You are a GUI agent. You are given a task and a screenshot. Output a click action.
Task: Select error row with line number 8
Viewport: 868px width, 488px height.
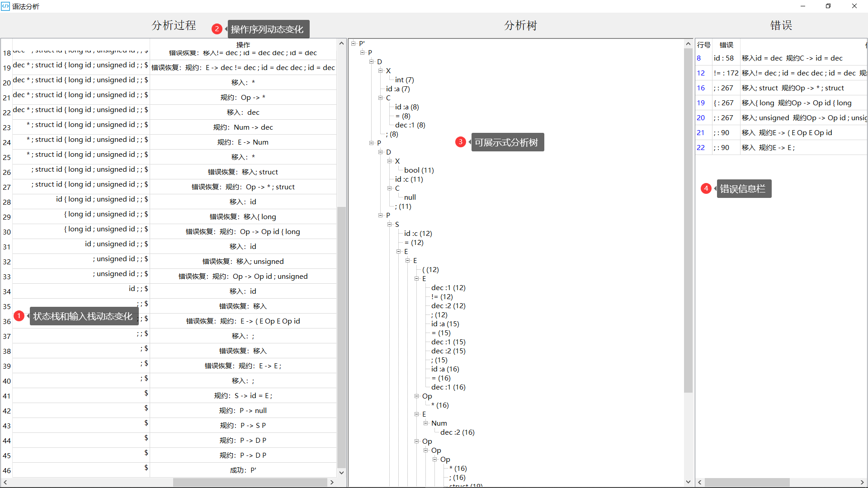pyautogui.click(x=781, y=58)
